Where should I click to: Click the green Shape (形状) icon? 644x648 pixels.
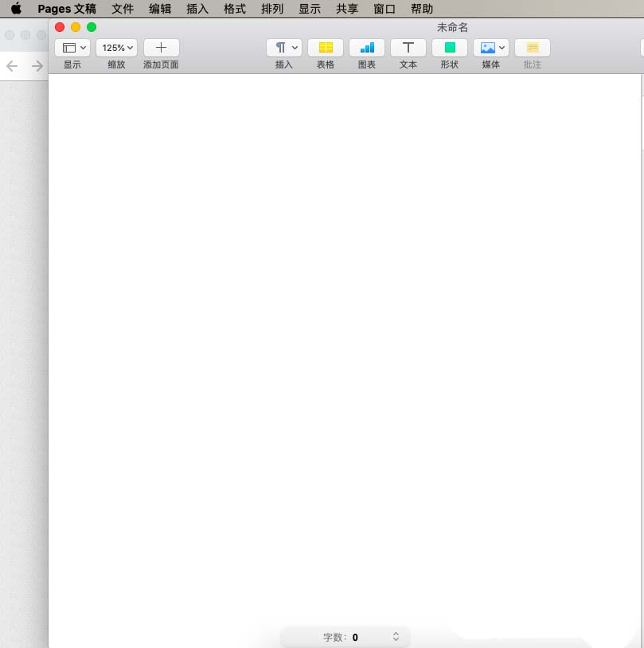(450, 48)
